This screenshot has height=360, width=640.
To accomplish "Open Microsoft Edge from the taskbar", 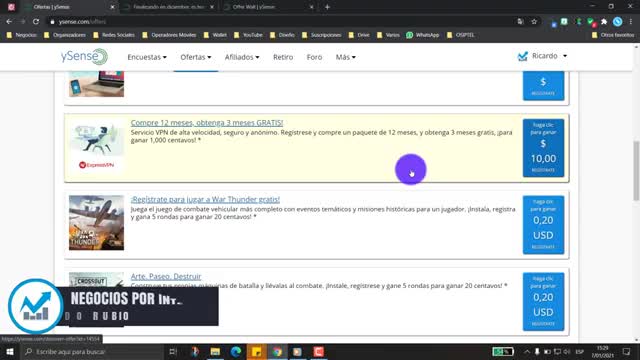I will [236, 351].
